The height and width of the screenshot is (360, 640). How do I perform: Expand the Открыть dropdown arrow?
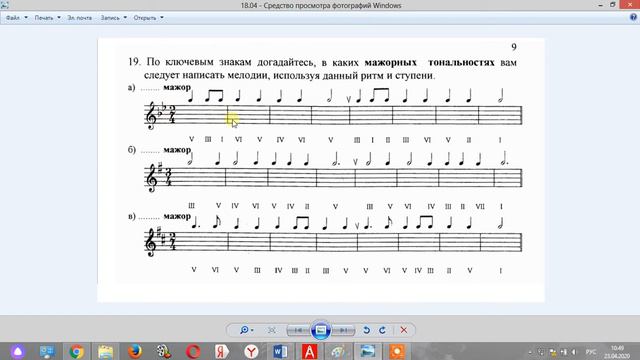tap(162, 18)
